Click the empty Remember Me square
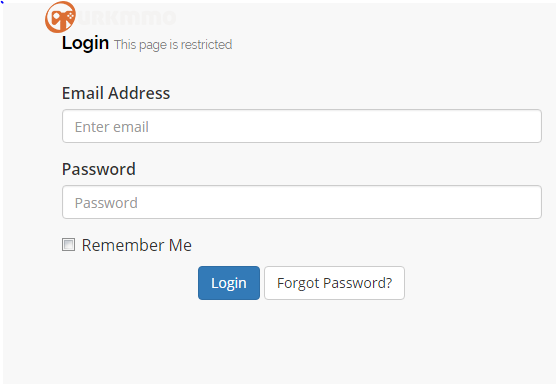This screenshot has width=556, height=384. (x=68, y=245)
